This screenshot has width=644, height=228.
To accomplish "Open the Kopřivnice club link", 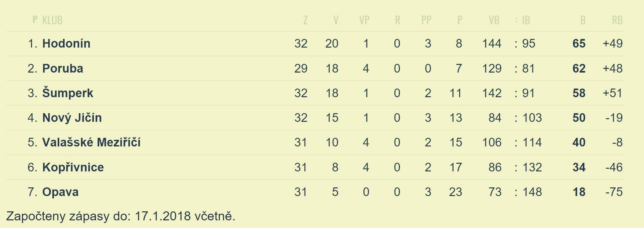I will point(73,167).
